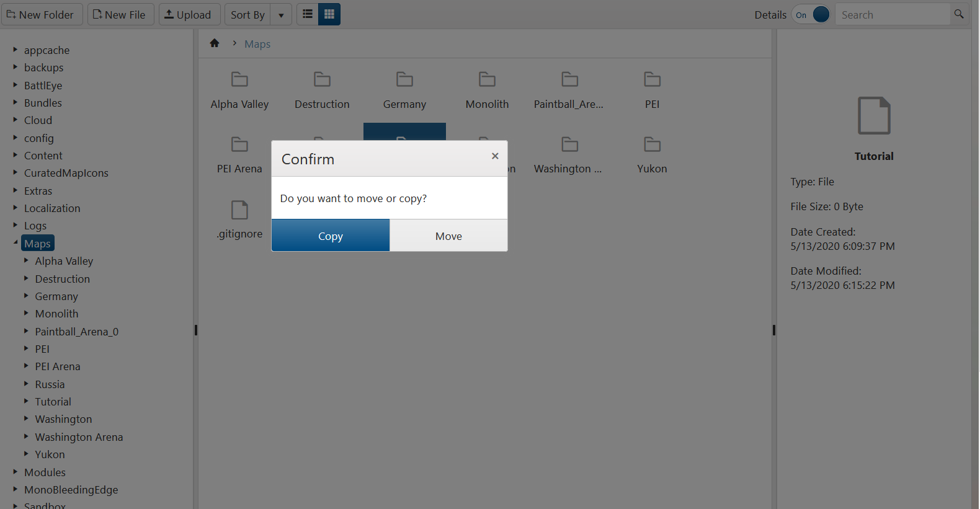This screenshot has height=509, width=980.
Task: Open the PEI Arena folder icon
Action: coord(239,144)
